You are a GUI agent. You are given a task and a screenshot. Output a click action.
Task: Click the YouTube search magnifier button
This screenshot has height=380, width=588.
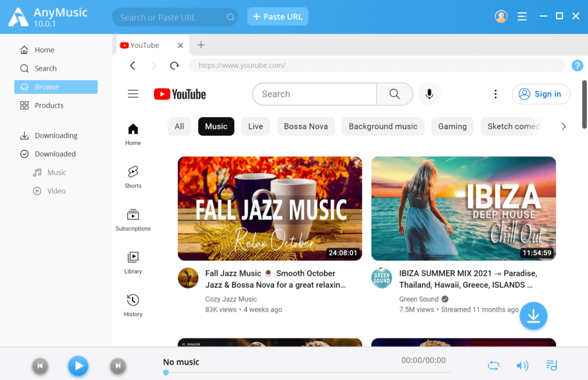click(394, 94)
